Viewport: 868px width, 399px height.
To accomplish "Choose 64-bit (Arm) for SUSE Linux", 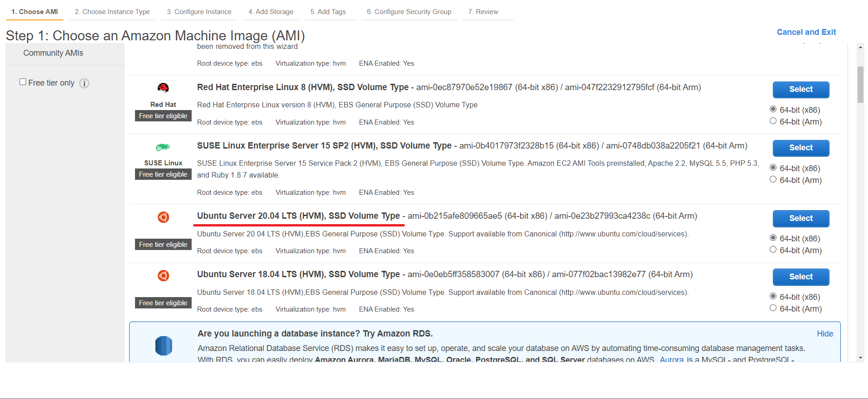I will (773, 179).
